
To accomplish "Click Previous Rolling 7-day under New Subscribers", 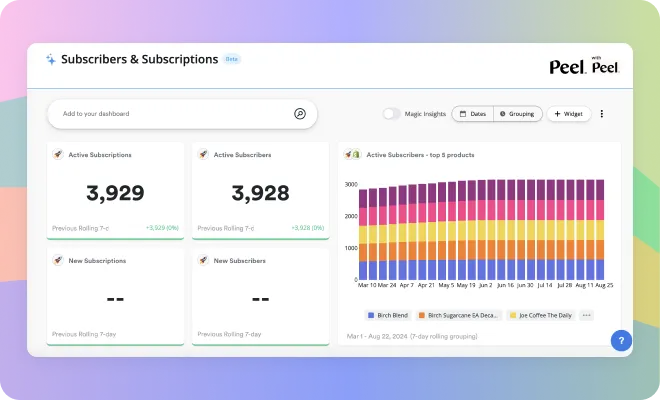I will (229, 334).
